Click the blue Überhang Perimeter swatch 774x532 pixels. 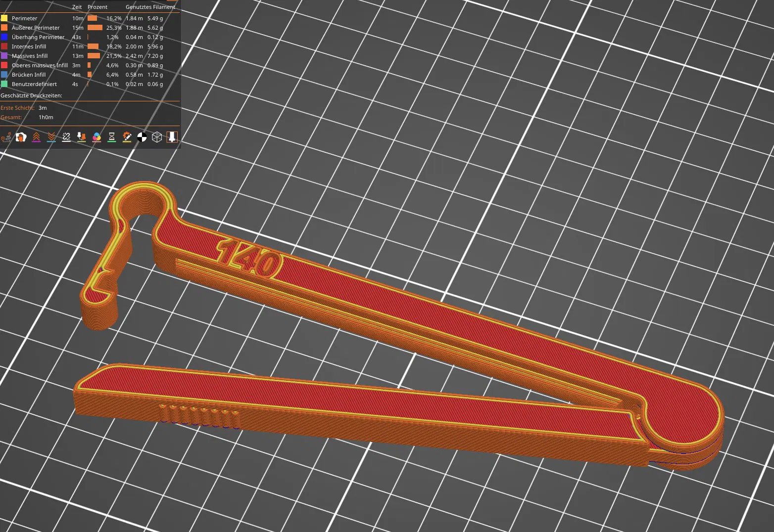click(x=4, y=37)
